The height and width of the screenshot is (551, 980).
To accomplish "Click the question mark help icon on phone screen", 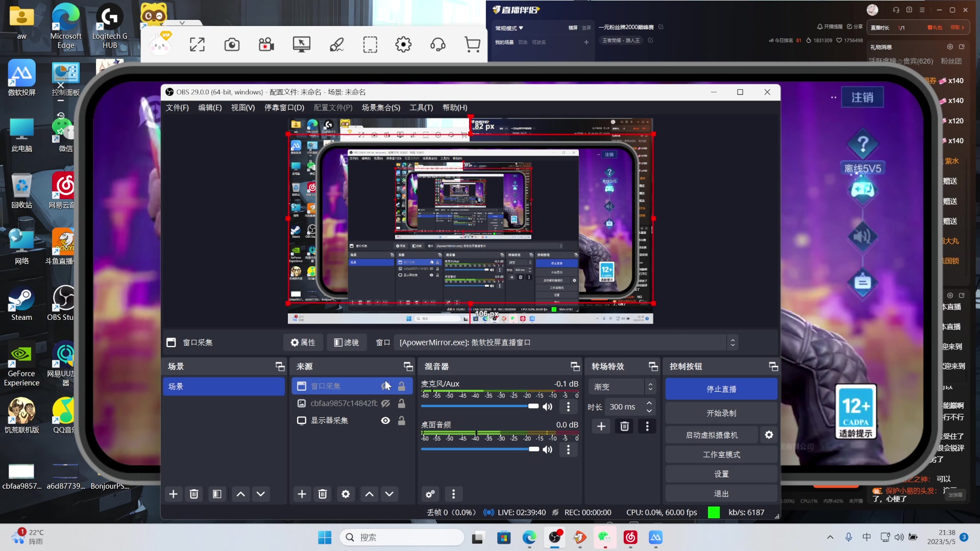I will 863,145.
